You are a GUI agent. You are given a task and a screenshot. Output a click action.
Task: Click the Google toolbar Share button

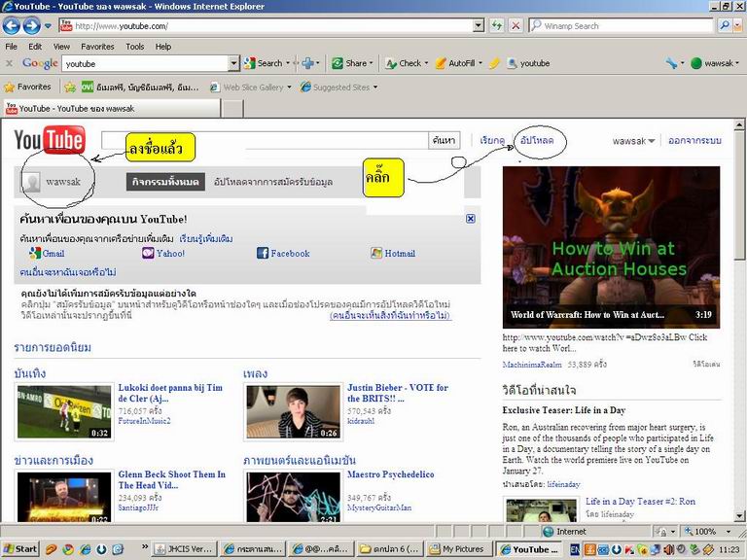pyautogui.click(x=351, y=63)
